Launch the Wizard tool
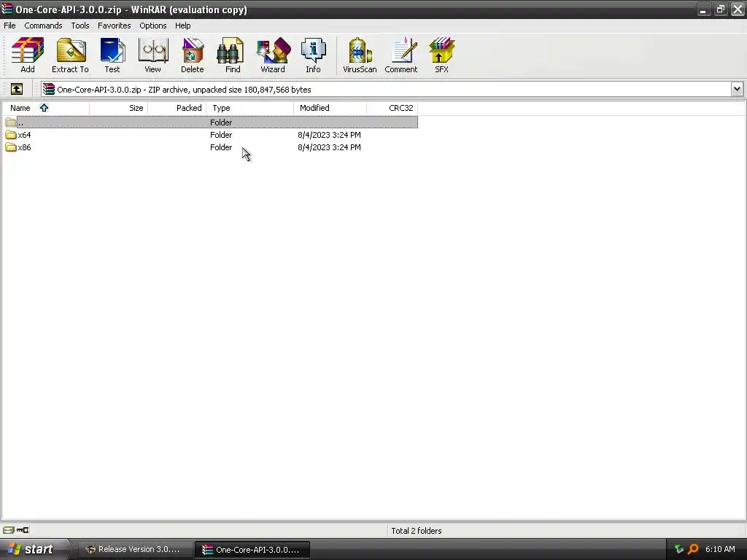Viewport: 747px width, 560px height. 273,55
